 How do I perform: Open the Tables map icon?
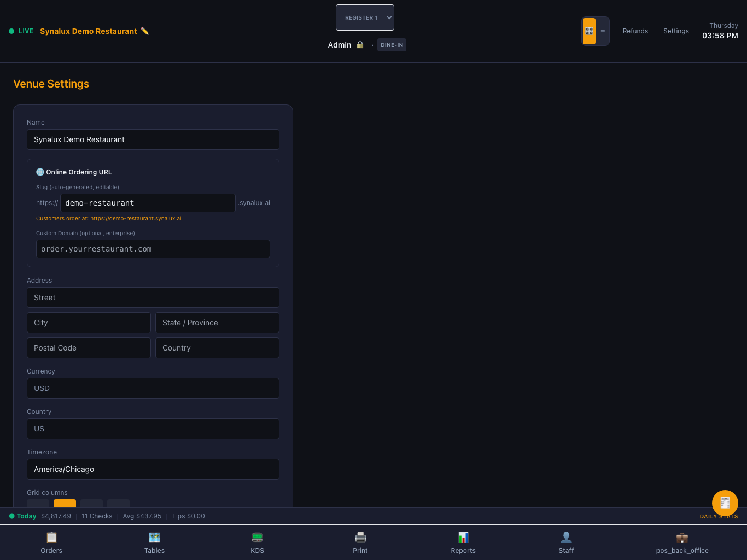(x=154, y=537)
